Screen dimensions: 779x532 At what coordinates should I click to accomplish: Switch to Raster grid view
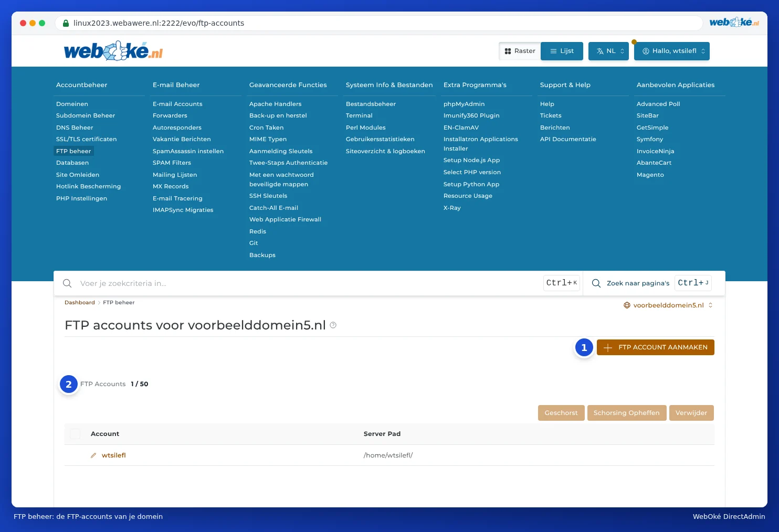pyautogui.click(x=520, y=51)
